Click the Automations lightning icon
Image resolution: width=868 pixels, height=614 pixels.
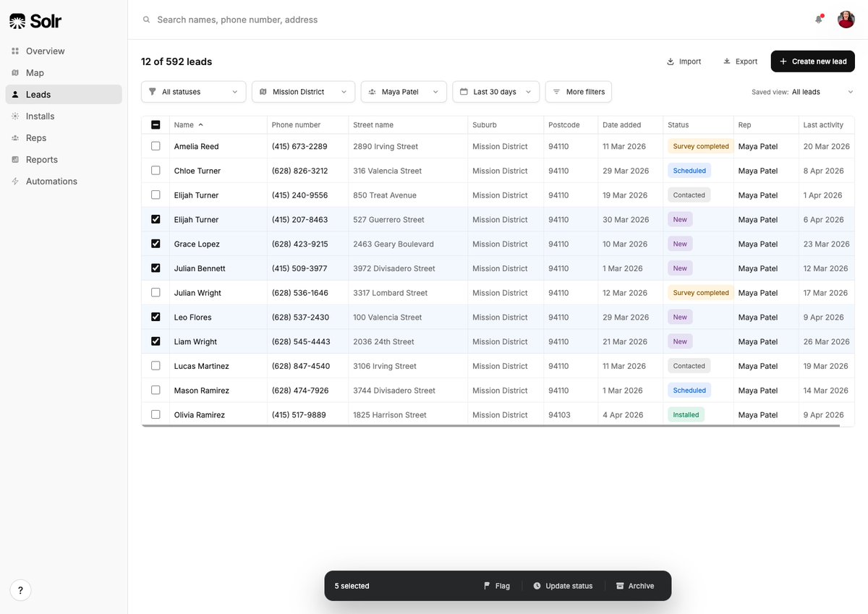pos(15,182)
